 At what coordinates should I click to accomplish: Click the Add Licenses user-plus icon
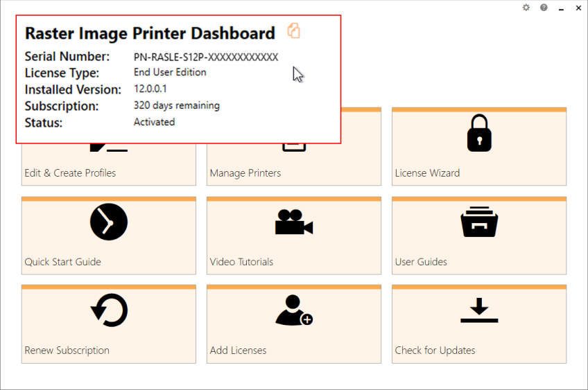(294, 310)
